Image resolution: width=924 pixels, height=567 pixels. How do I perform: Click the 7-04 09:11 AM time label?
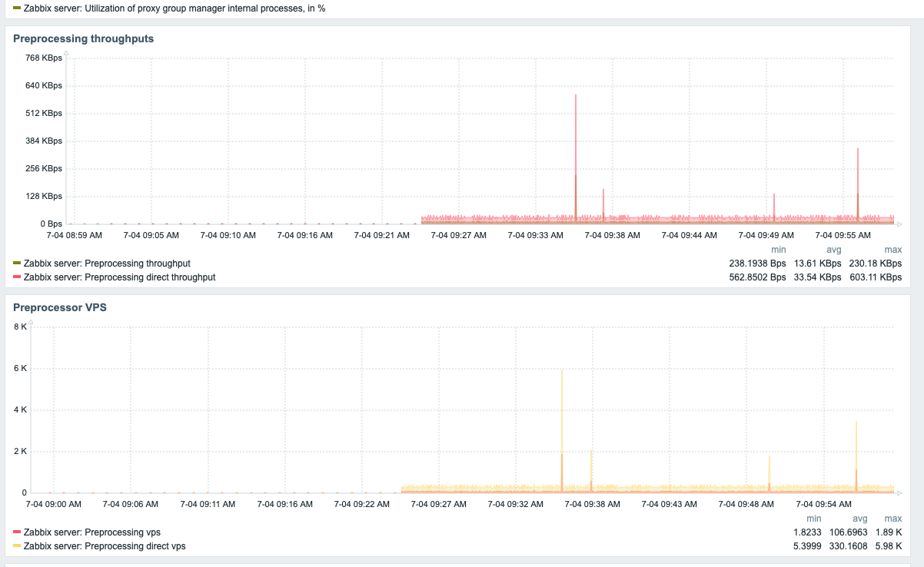point(208,505)
